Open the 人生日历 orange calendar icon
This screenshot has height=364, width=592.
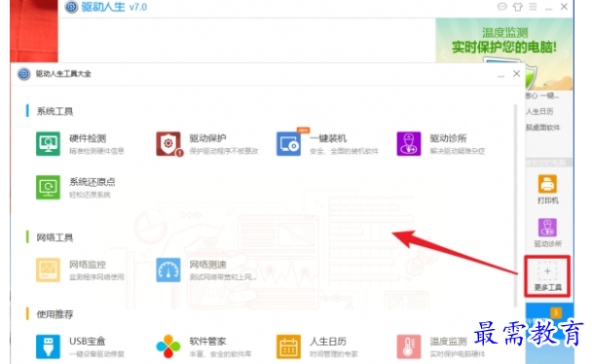tap(289, 346)
